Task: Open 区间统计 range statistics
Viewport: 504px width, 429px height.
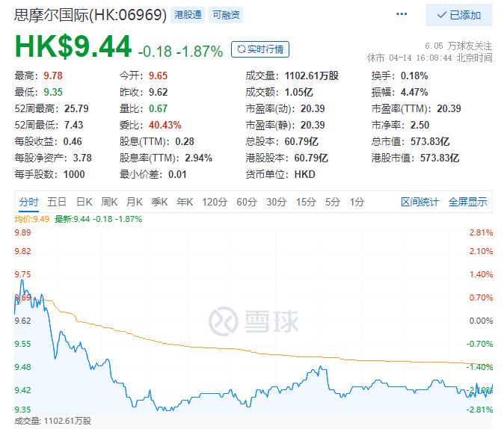Action: tap(420, 202)
